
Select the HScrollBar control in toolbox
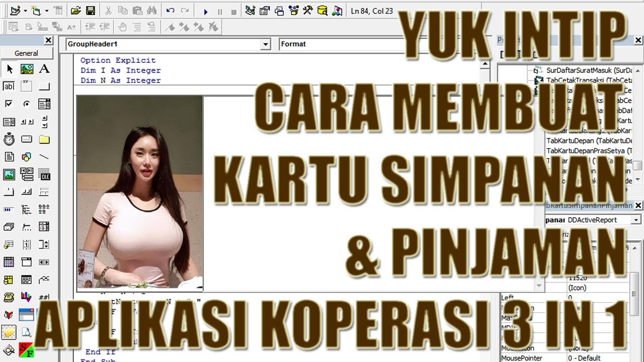coord(27,122)
